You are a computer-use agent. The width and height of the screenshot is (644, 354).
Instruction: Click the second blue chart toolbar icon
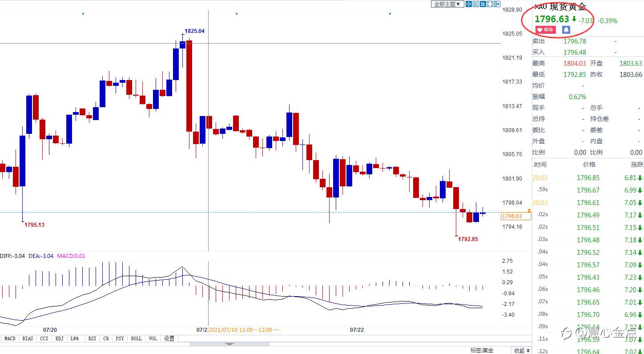(x=476, y=4)
